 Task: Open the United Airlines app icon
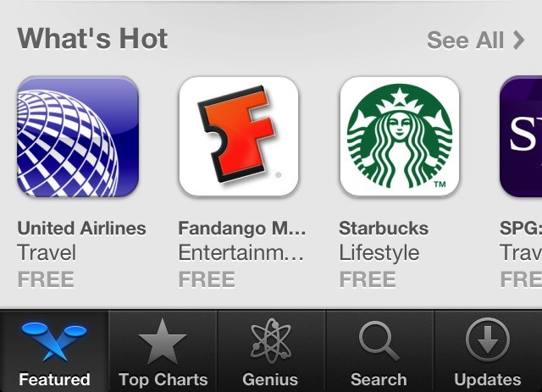[x=78, y=136]
